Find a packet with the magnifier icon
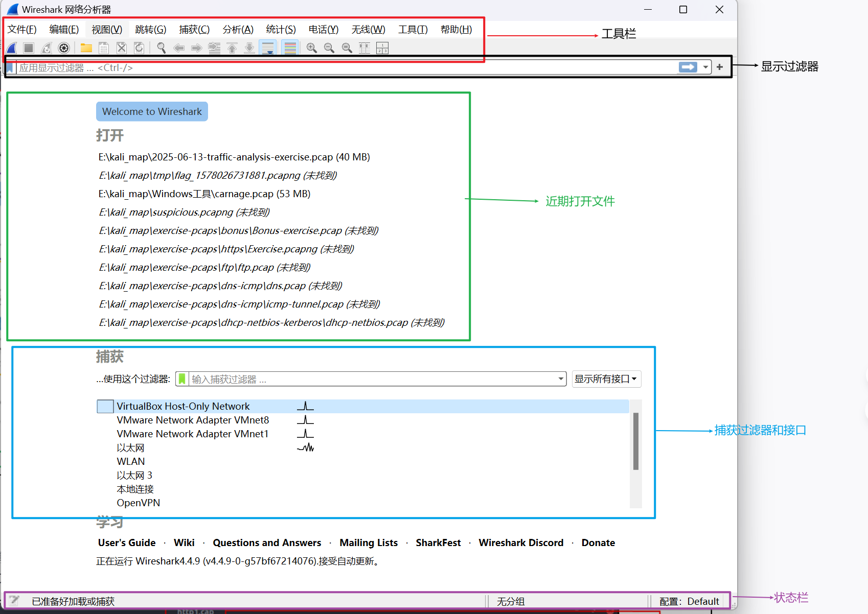 click(x=162, y=48)
